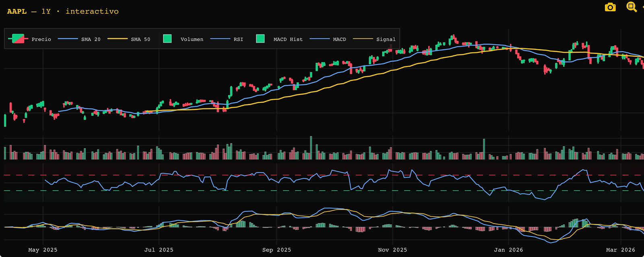Viewport: 644px width, 257px height.
Task: Click the AAPL — 1Y · interactivo title
Action: click(x=63, y=11)
